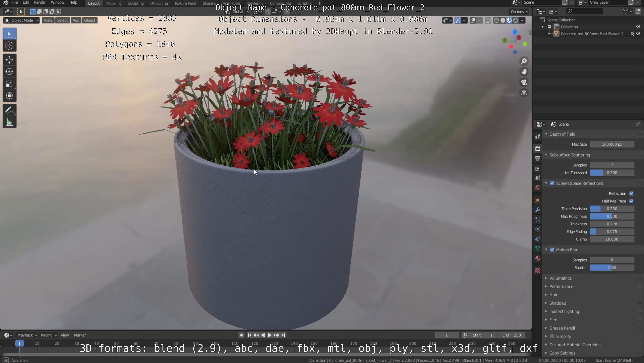Select the Transform tool

(x=9, y=96)
